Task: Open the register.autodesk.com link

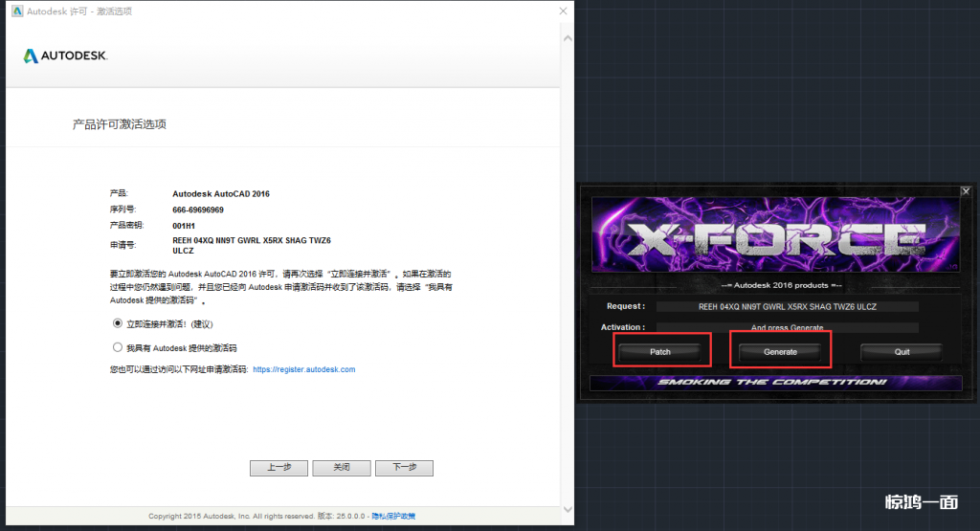Action: pos(303,369)
